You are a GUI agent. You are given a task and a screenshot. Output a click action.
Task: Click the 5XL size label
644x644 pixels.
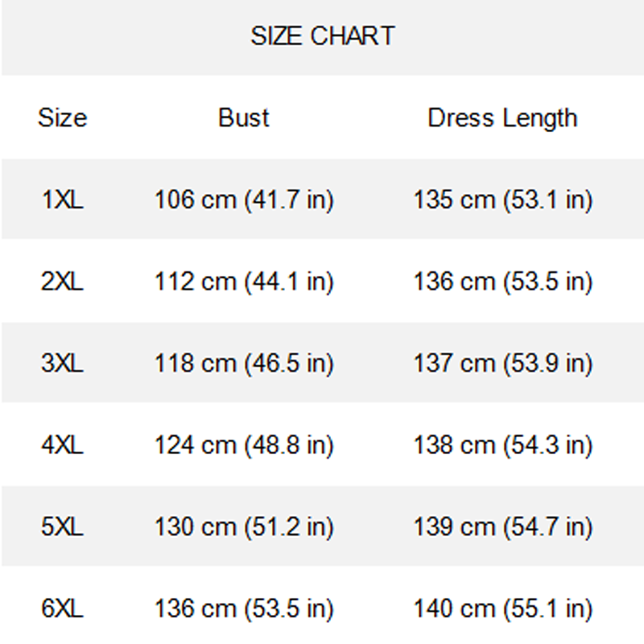62,527
